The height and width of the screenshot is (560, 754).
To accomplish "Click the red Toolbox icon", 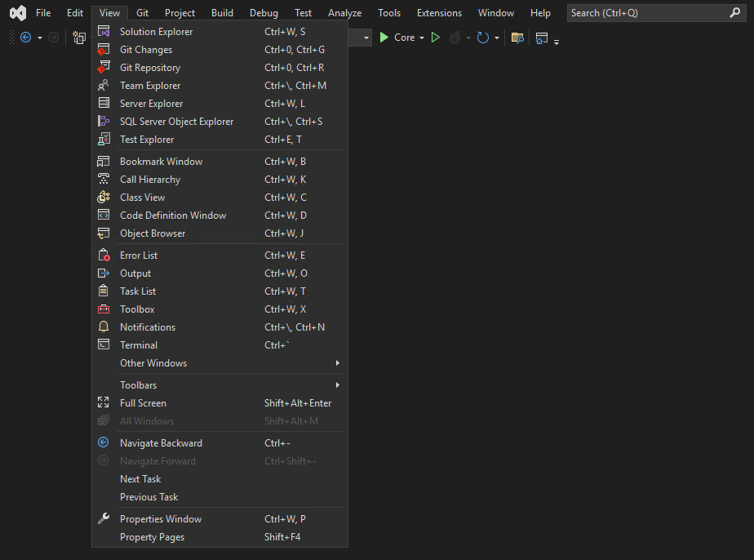I will coord(104,309).
